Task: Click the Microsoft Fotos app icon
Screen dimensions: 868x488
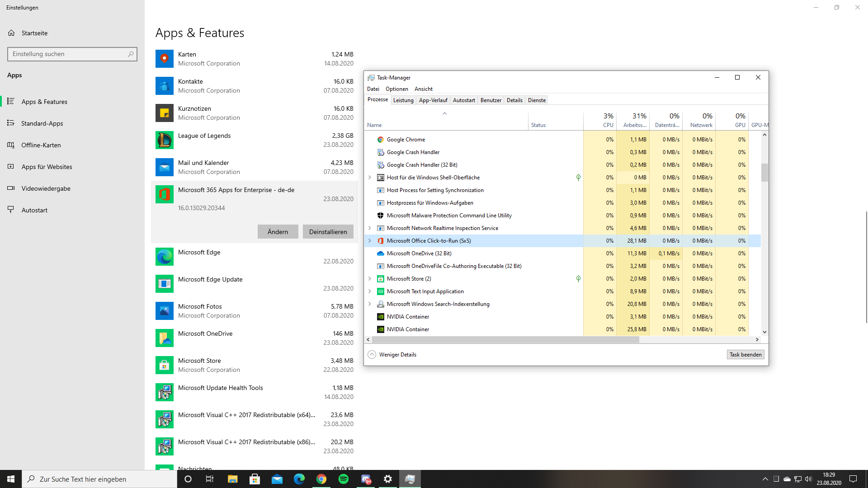Action: click(165, 311)
